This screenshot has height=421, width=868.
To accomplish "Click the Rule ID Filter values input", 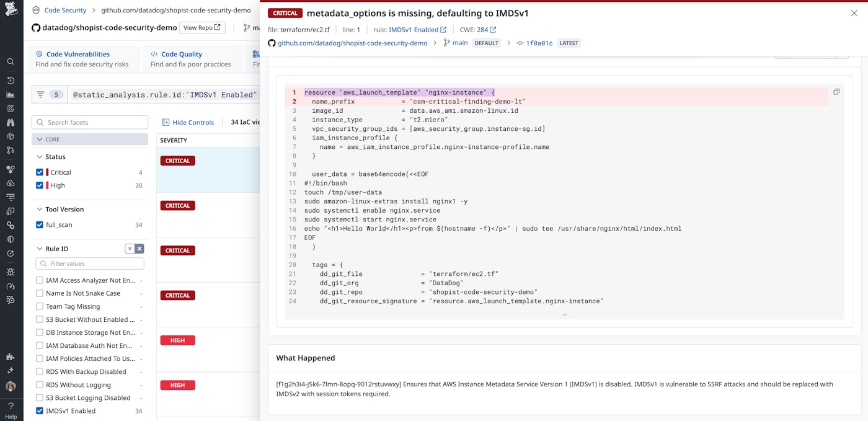I will (x=90, y=264).
